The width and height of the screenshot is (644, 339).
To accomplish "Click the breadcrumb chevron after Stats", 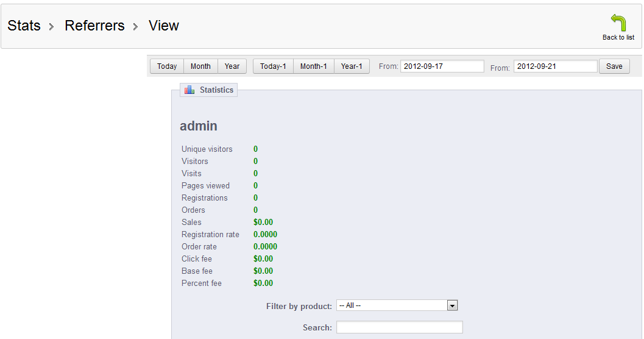I will click(x=52, y=27).
